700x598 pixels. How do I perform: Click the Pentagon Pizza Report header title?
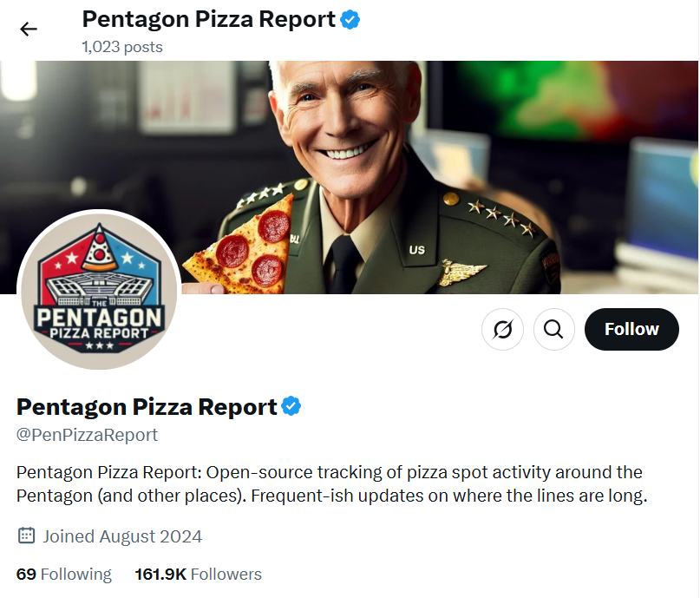(x=208, y=19)
